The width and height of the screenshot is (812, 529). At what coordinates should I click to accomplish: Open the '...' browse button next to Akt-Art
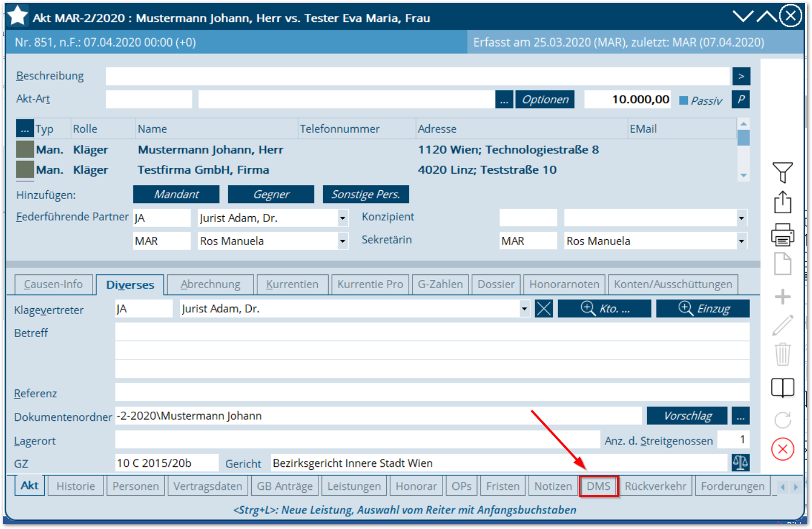[x=504, y=99]
